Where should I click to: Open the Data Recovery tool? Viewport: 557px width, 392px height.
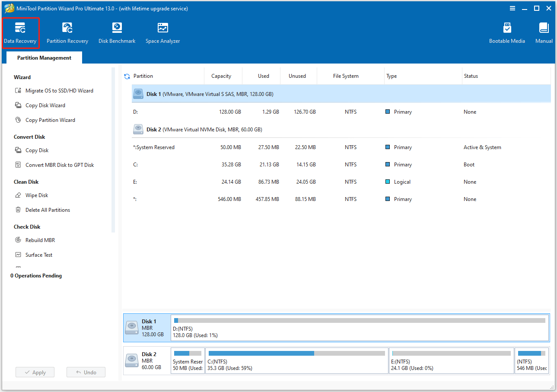click(x=20, y=32)
